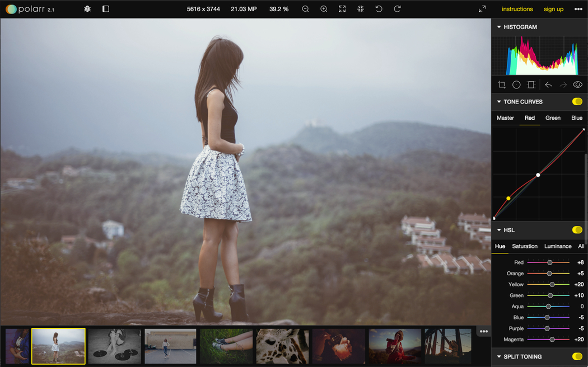Zoom in using the magnifier plus icon
588x367 pixels.
324,9
